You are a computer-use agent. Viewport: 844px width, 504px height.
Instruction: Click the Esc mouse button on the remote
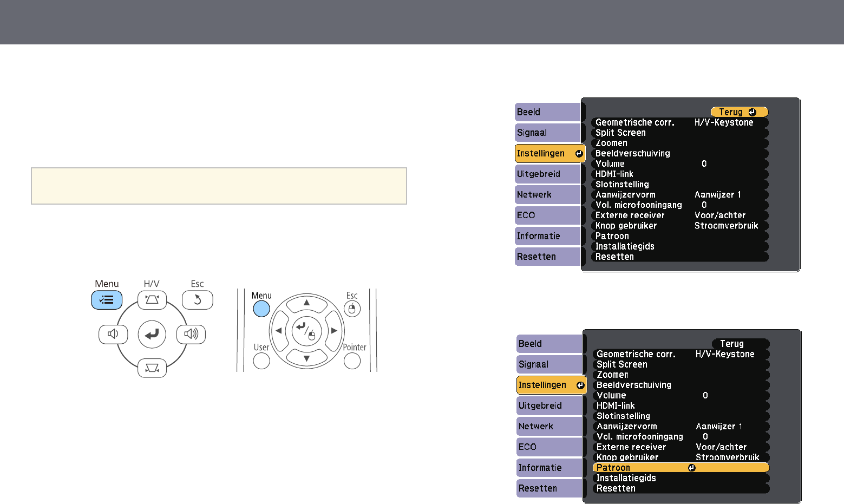click(352, 309)
